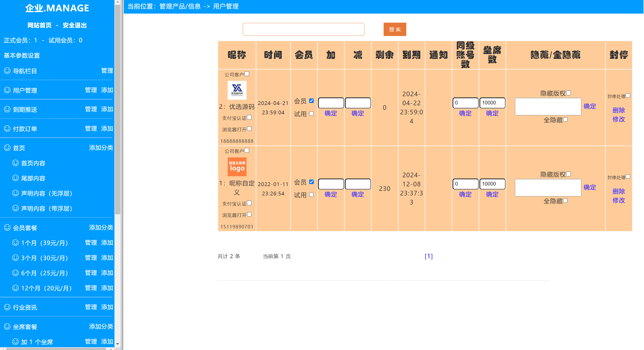Click the smiley icon beside 导航栏目
Screen dimensions: 644x350
7,71
